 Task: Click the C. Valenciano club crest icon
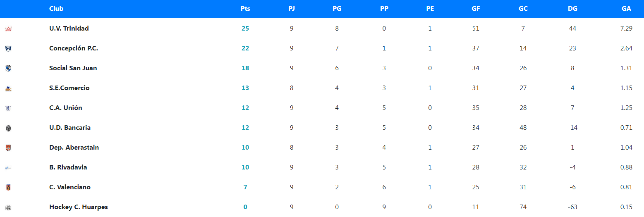click(8, 187)
